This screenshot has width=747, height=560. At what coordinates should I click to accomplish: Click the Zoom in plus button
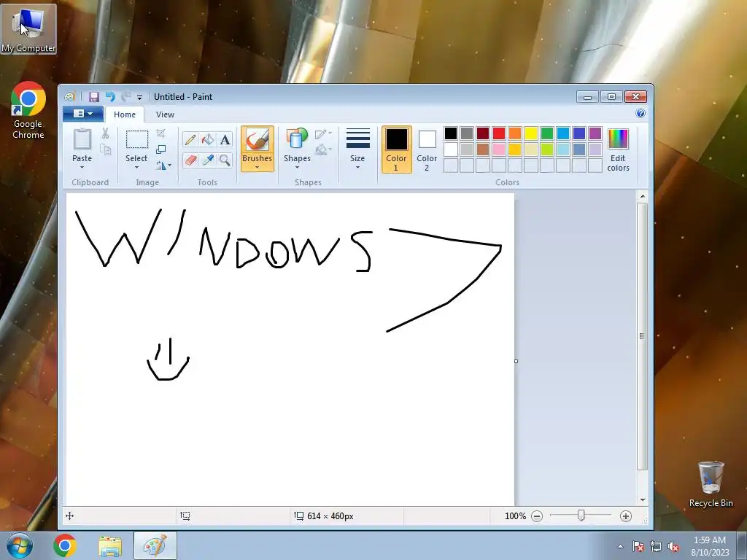pos(625,516)
